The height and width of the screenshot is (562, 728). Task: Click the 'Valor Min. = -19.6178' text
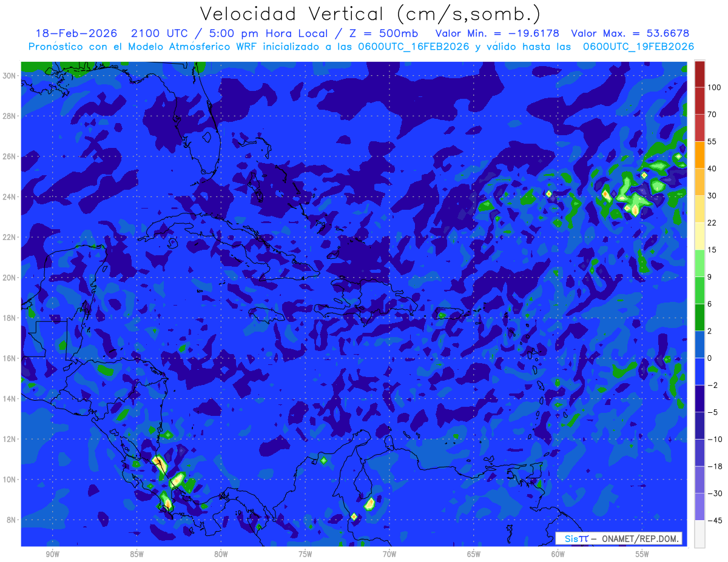497,33
